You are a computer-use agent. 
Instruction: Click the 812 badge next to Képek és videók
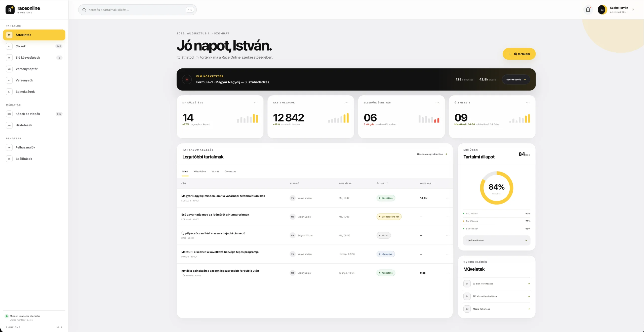59,114
